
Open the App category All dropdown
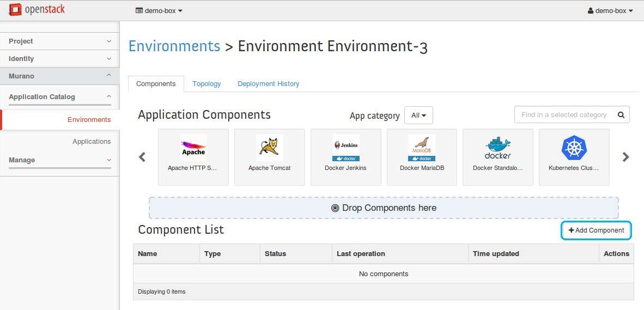[x=418, y=116]
